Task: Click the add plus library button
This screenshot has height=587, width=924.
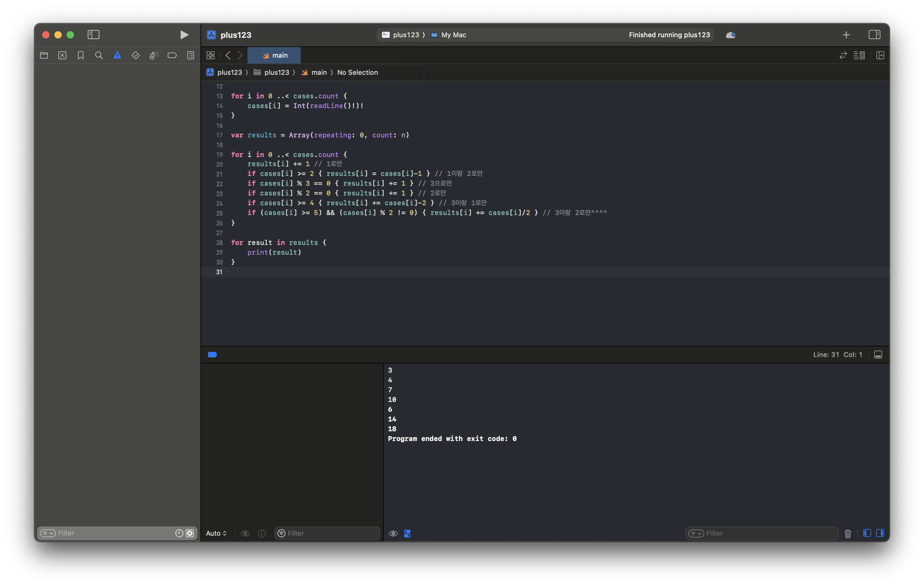Action: click(846, 35)
